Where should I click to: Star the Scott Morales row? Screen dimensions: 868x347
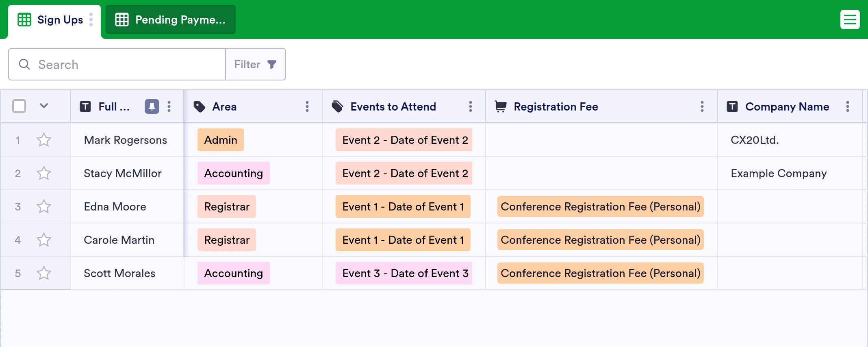[44, 273]
